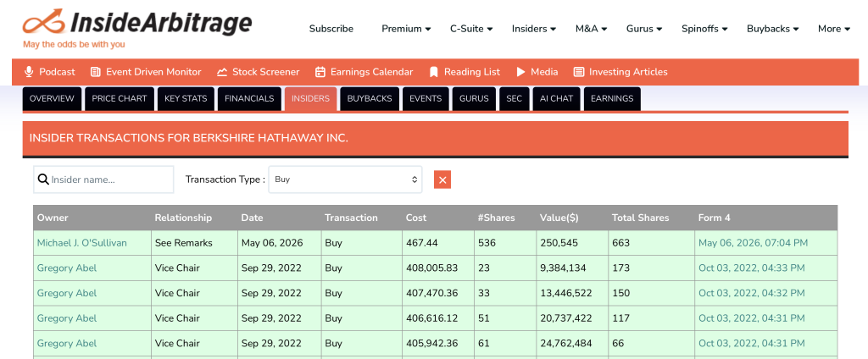Select the 20,737,422 value cell

coord(572,318)
